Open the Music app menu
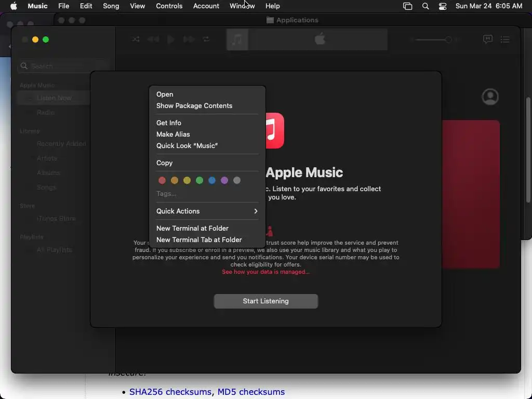 [x=37, y=6]
